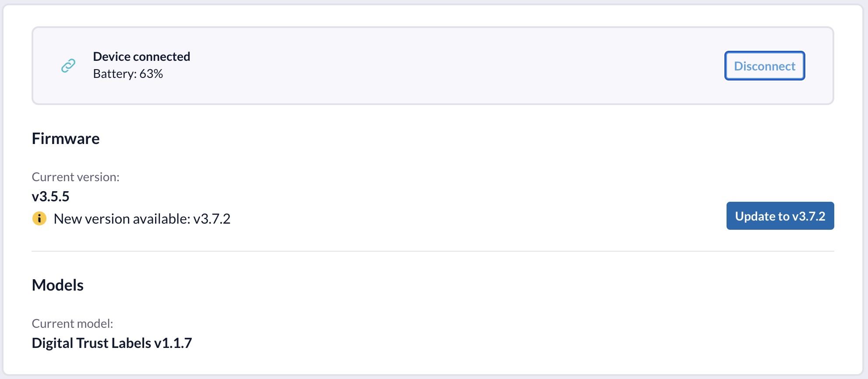
Task: Select the Digital Trust Labels model name
Action: tap(92, 343)
